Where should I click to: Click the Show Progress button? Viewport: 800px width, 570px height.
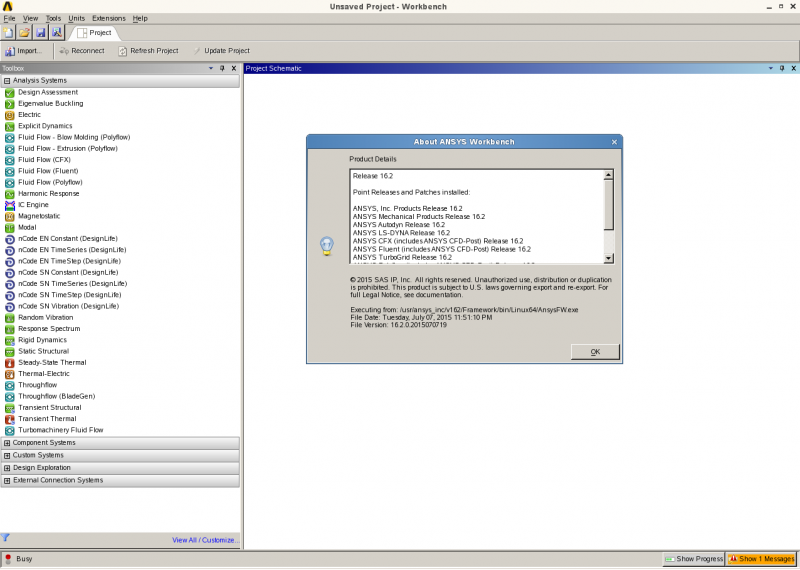coord(693,559)
